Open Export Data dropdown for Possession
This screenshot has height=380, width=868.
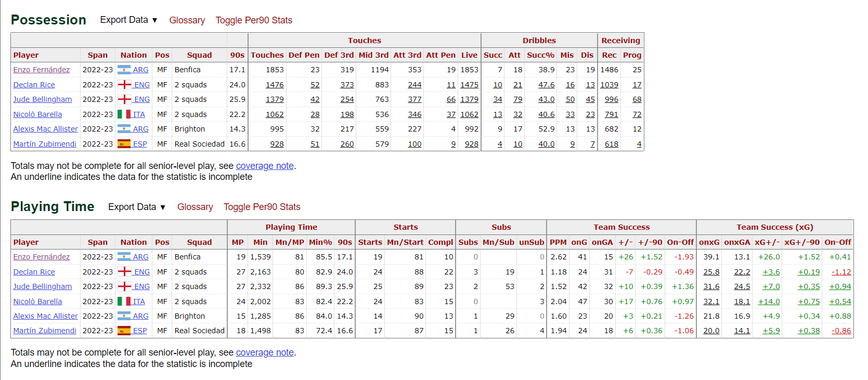point(128,20)
